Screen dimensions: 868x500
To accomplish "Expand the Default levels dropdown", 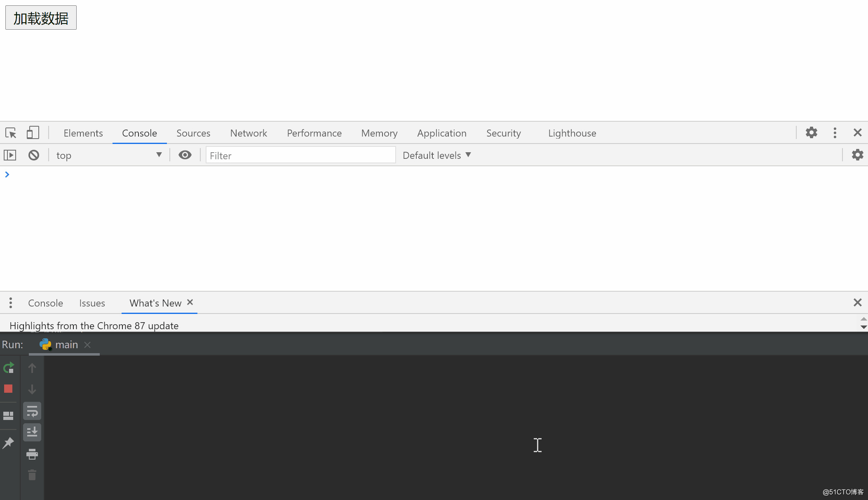I will point(436,155).
